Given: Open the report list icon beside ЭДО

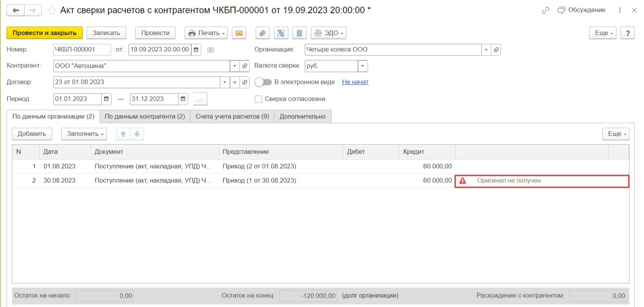Looking at the screenshot, I should [299, 33].
